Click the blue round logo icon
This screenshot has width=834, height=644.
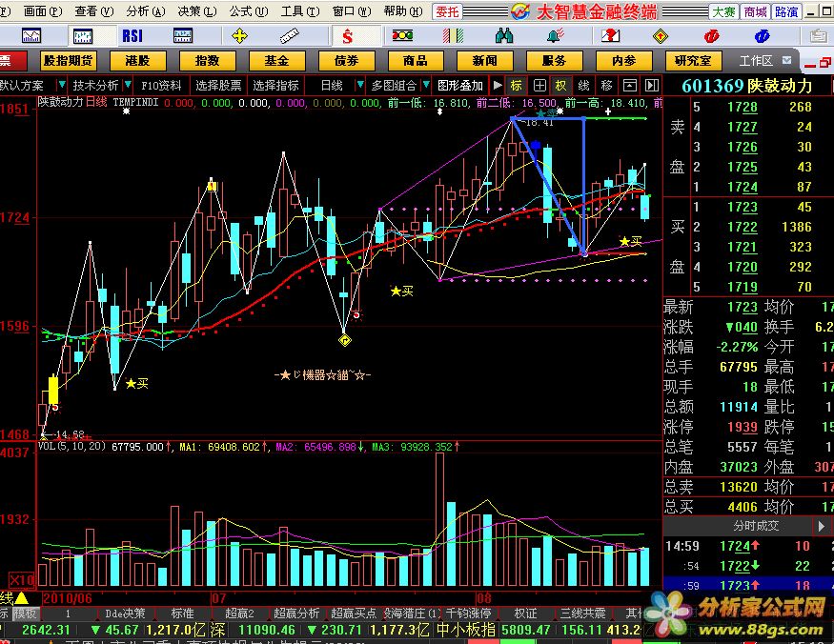pos(763,35)
